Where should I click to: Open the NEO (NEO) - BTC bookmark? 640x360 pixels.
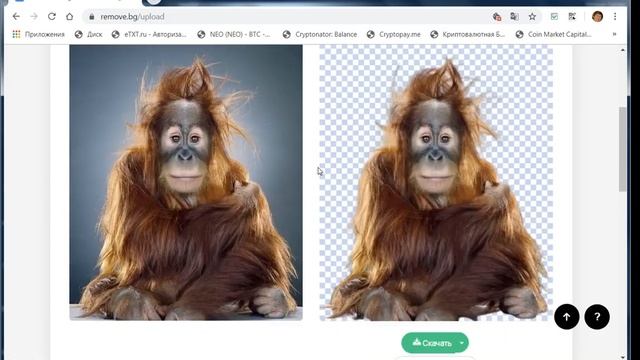pos(234,34)
